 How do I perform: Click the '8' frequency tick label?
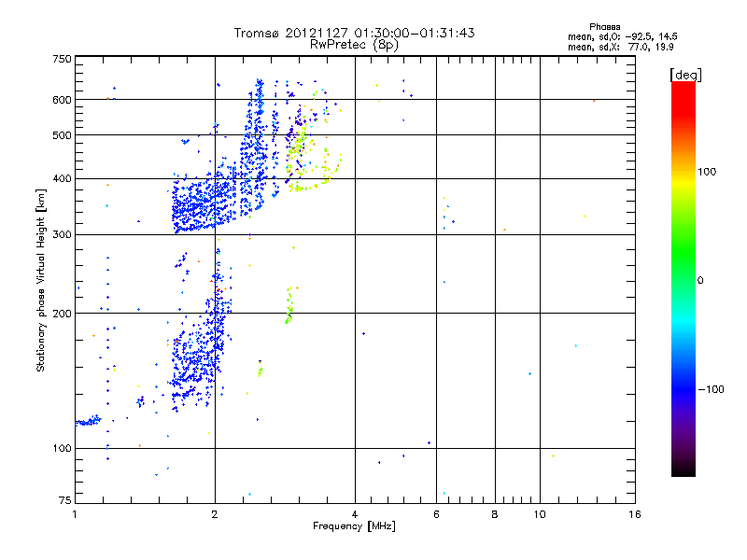[x=495, y=514]
